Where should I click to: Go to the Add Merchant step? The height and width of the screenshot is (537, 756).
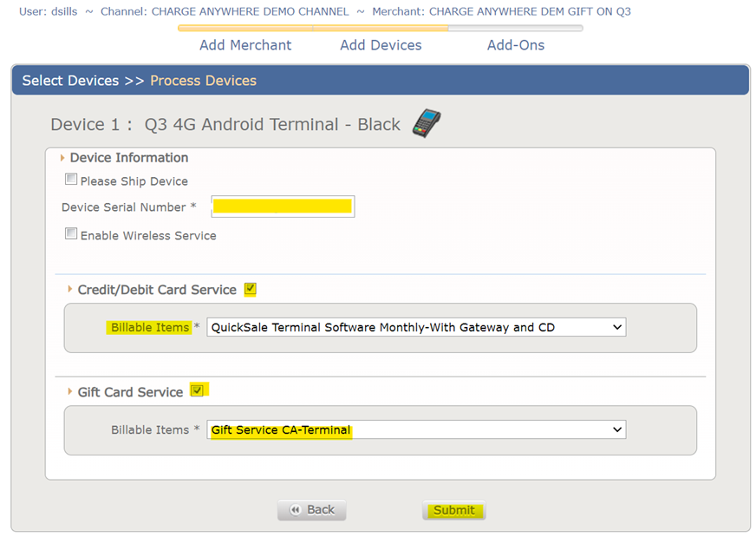pyautogui.click(x=245, y=45)
